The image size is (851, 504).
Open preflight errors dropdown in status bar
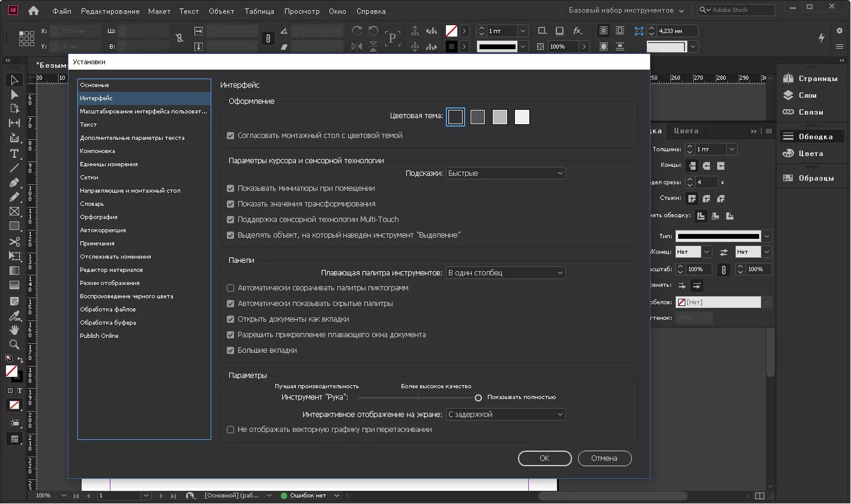pos(337,496)
